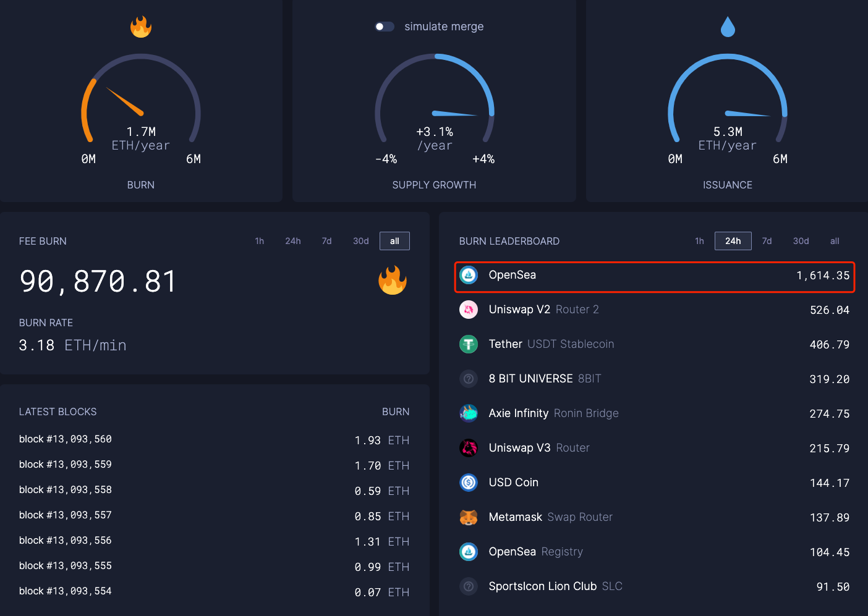The height and width of the screenshot is (616, 868).
Task: Click the 526.04 leaderboard value
Action: 830,310
